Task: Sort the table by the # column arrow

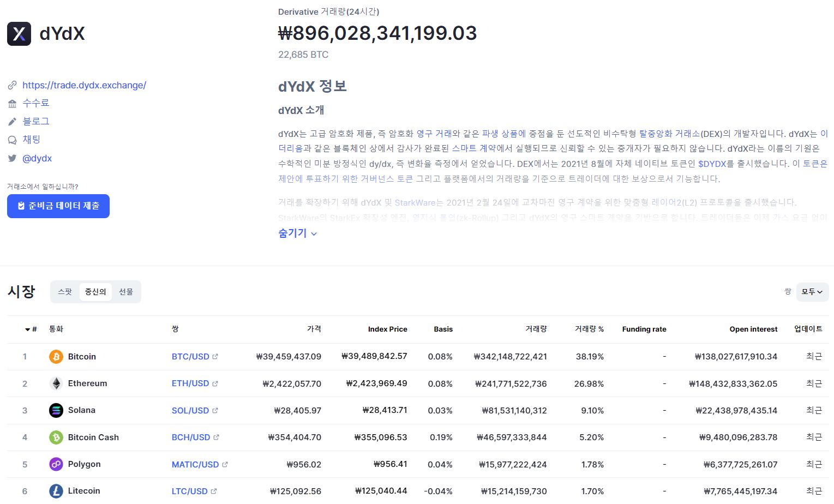Action: [x=27, y=329]
